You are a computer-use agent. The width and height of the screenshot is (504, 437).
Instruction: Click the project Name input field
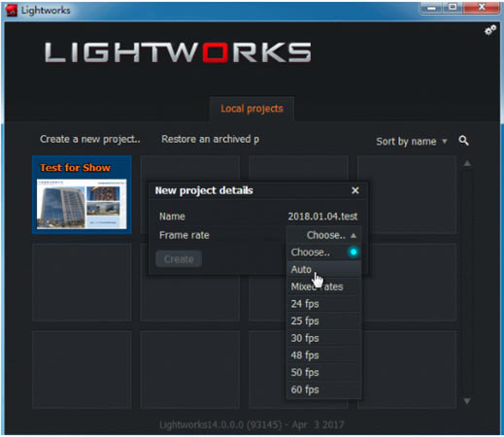click(322, 217)
